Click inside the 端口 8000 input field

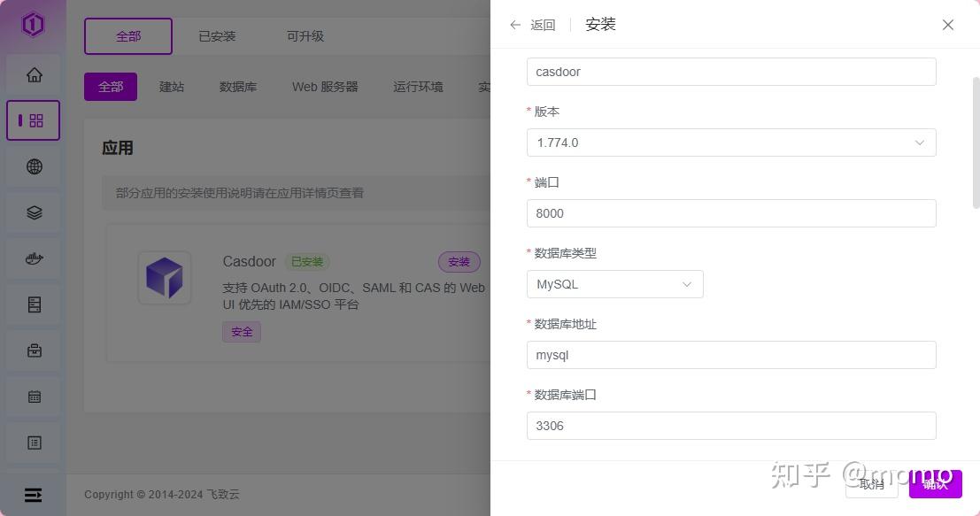click(x=731, y=213)
